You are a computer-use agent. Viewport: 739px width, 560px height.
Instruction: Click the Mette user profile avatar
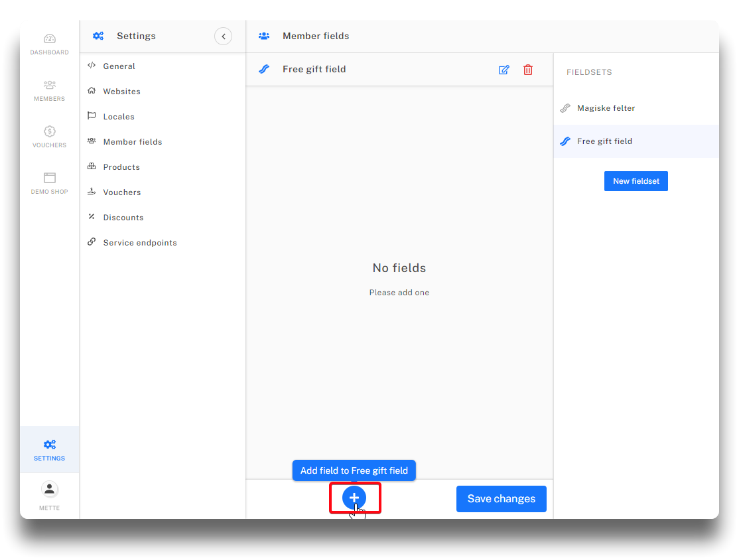pos(50,490)
